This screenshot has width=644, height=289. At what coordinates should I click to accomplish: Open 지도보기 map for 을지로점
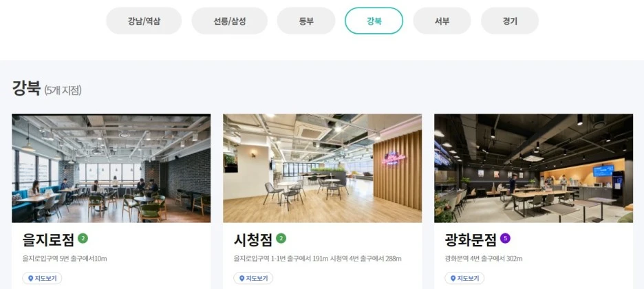click(42, 278)
